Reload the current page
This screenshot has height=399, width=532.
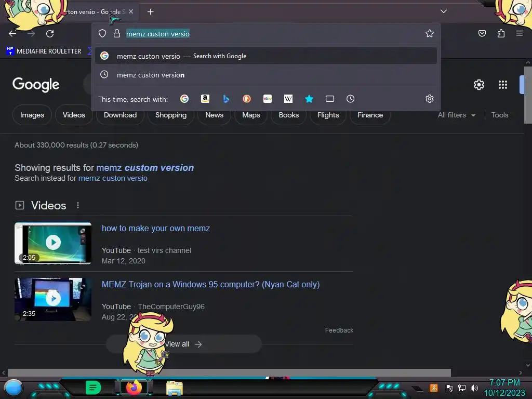point(50,33)
